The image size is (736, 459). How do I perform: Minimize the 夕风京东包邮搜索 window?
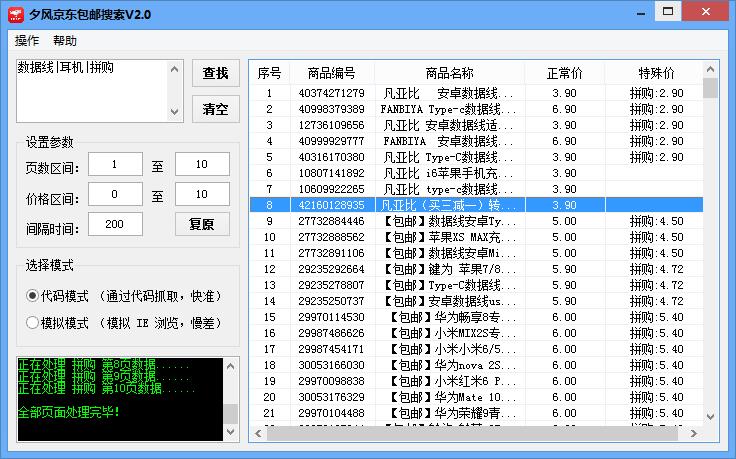(641, 12)
